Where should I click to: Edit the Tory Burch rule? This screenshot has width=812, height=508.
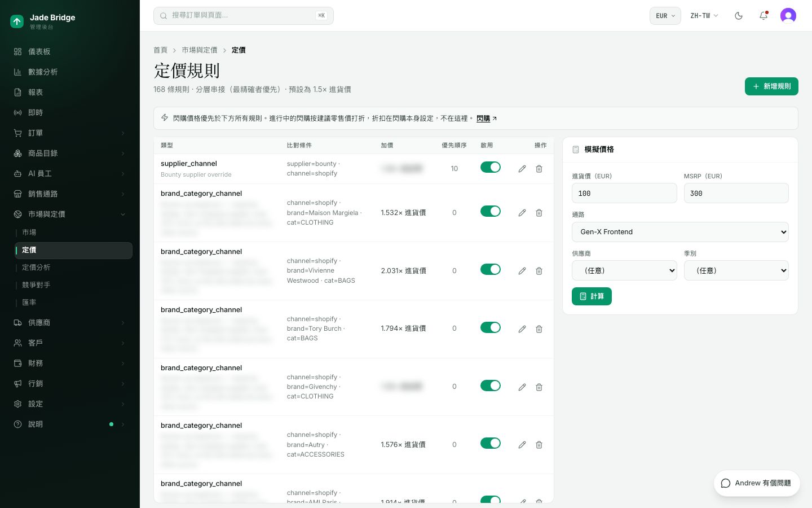pos(522,329)
